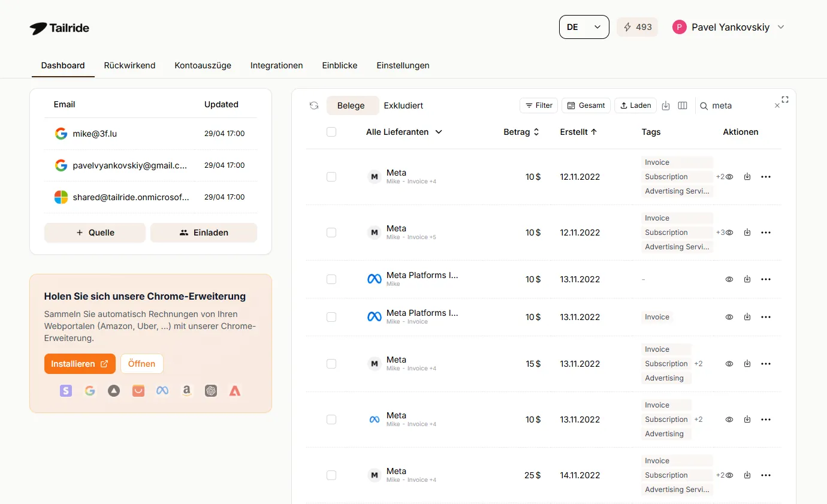Viewport: 827px width, 504px height.
Task: Click the Installieren button to add the Chrome extension
Action: tap(80, 364)
